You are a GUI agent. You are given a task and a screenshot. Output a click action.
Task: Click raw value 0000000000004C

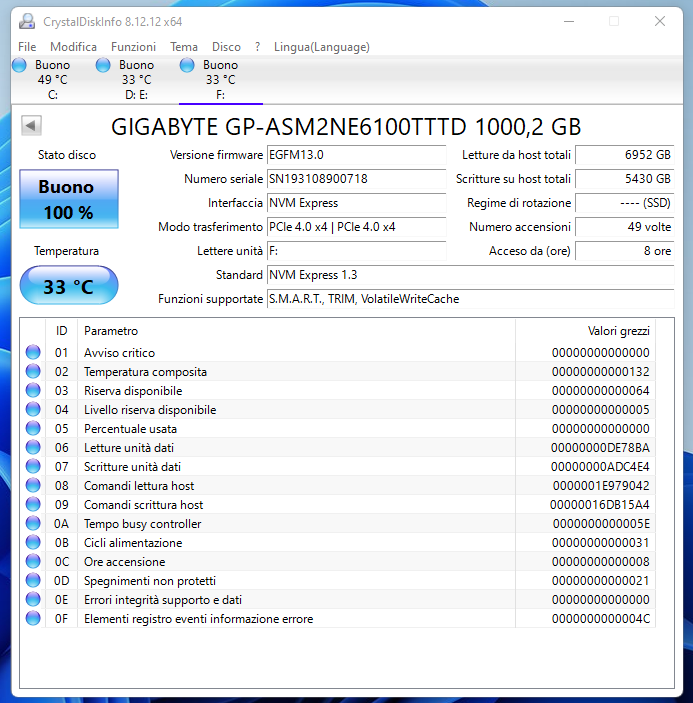(601, 619)
